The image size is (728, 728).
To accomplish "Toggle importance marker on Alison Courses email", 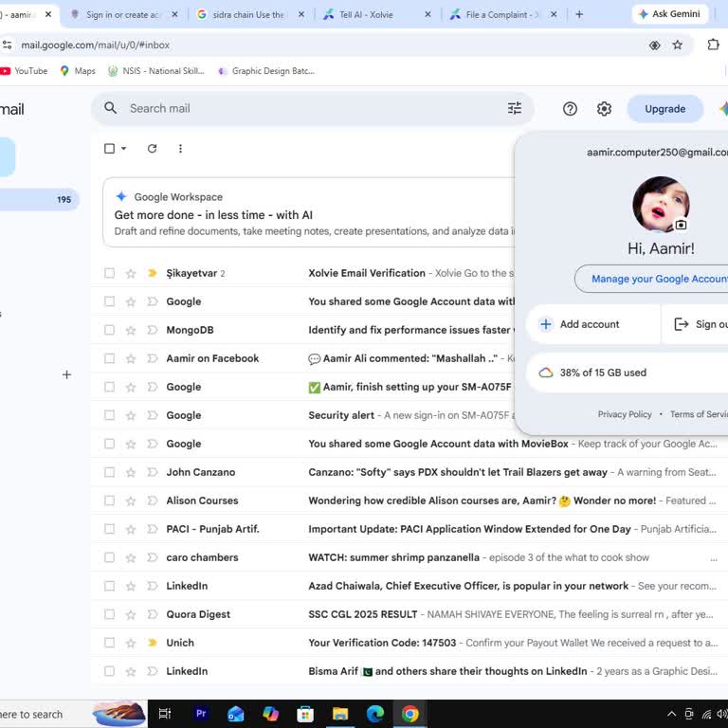I will [153, 500].
